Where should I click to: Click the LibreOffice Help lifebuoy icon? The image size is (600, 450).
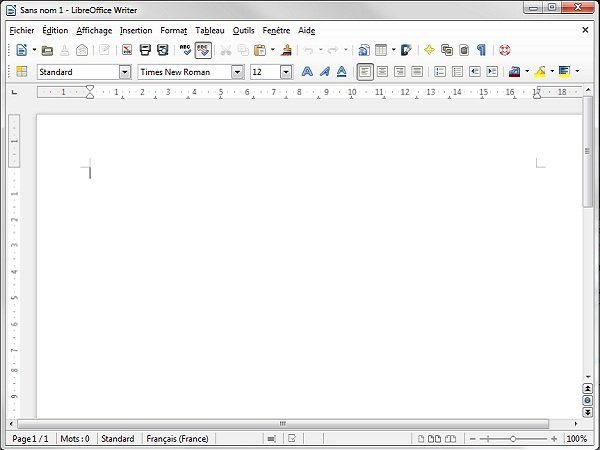point(504,49)
